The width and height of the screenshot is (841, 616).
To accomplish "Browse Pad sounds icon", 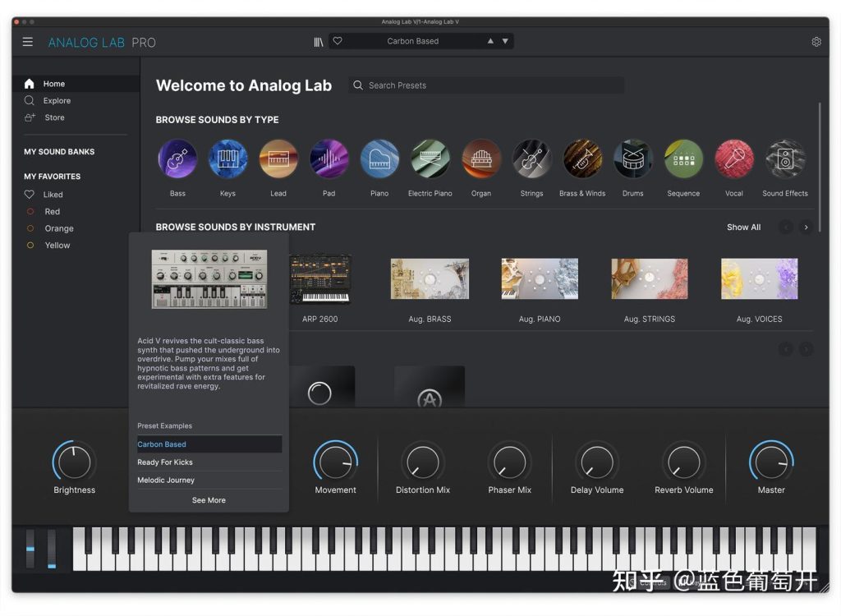I will (x=329, y=159).
